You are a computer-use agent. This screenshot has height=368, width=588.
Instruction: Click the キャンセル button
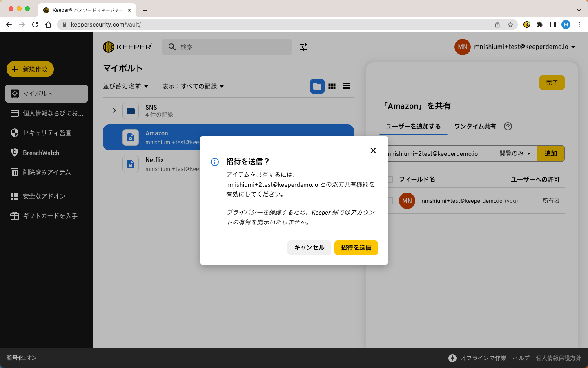[309, 248]
